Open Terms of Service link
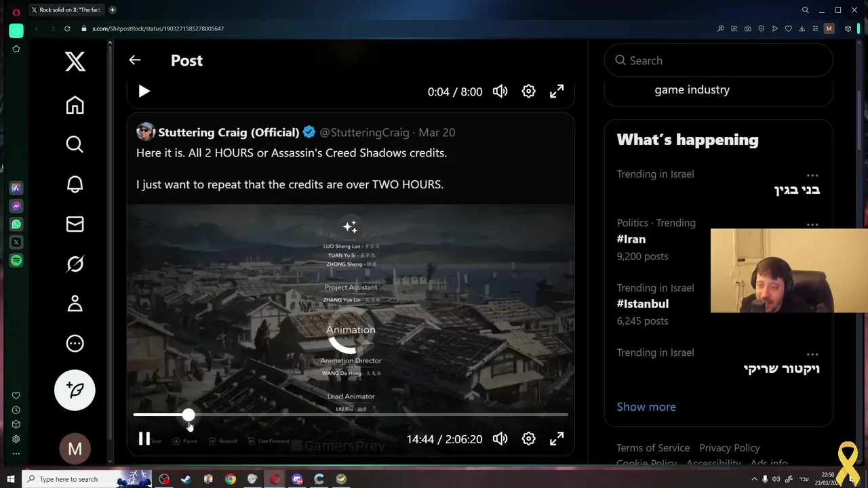The image size is (868, 488). pyautogui.click(x=653, y=448)
